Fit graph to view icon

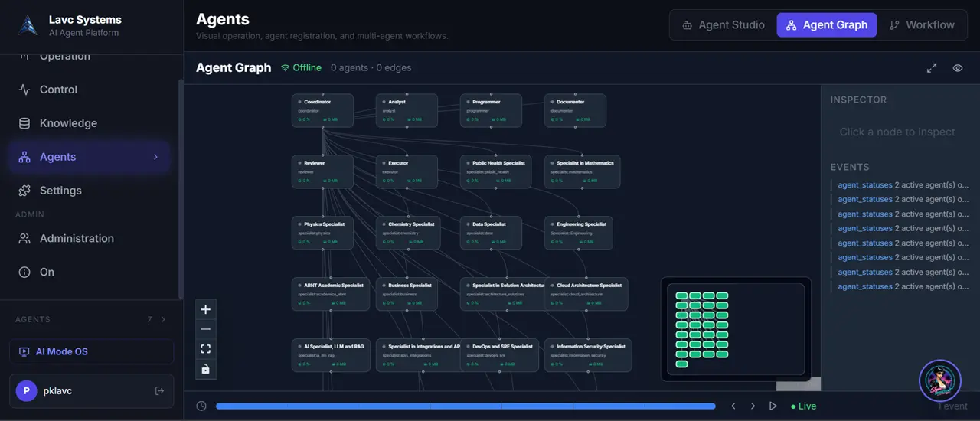pos(205,349)
